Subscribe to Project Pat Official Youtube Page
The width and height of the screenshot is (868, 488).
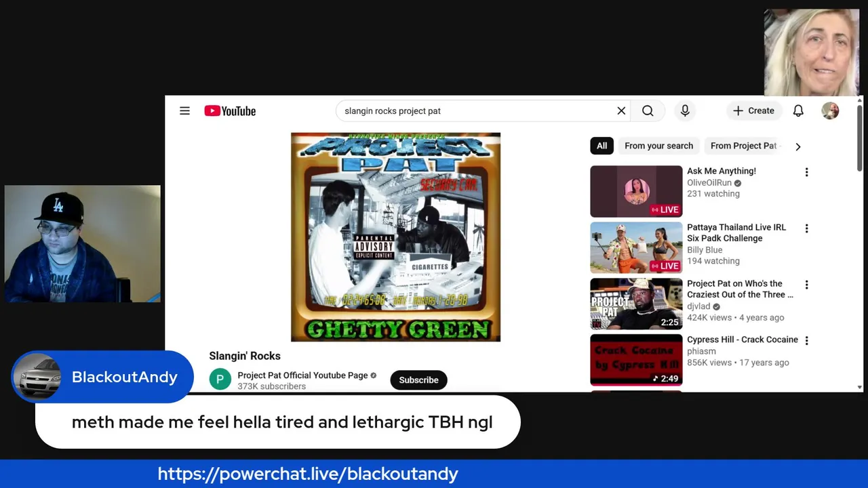pos(418,380)
